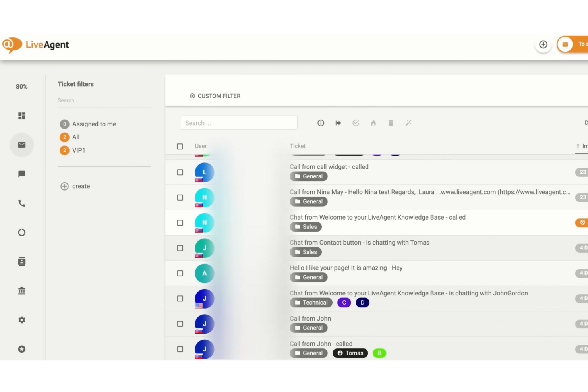Click the delete trash icon in the toolbar
The width and height of the screenshot is (588, 392).
(x=391, y=123)
